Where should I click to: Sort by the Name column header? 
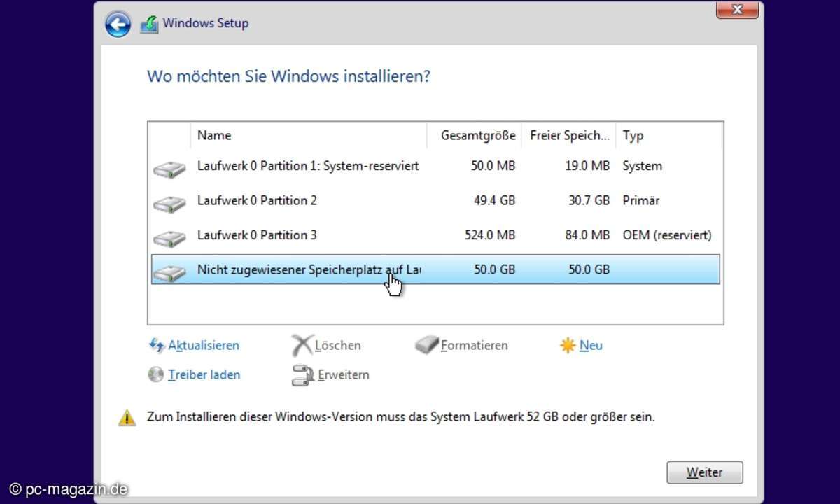point(309,135)
